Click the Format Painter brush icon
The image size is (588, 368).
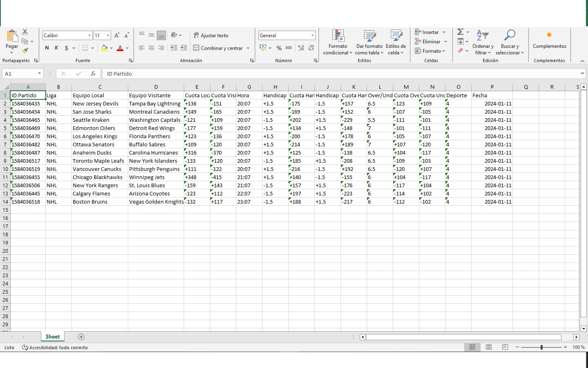tap(25, 51)
